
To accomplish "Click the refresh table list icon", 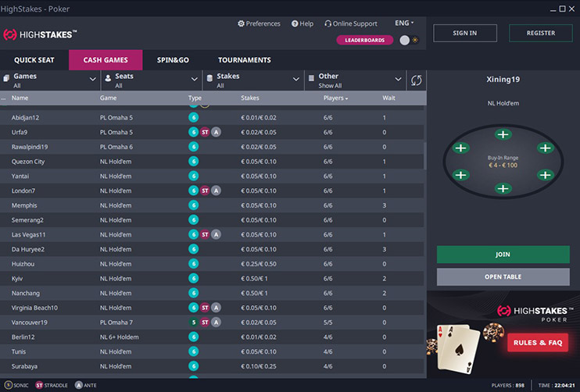I will coord(416,80).
